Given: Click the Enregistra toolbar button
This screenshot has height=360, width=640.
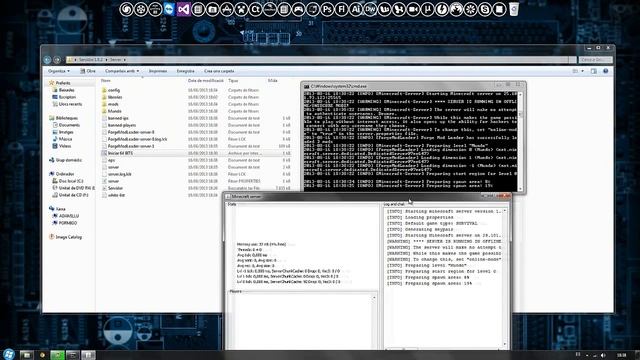Looking at the screenshot, I should pos(185,71).
